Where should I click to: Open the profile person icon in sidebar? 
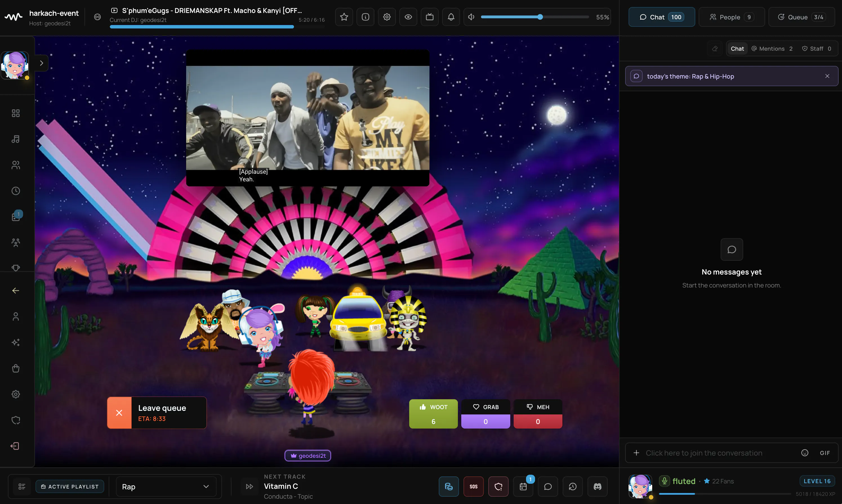pyautogui.click(x=15, y=316)
